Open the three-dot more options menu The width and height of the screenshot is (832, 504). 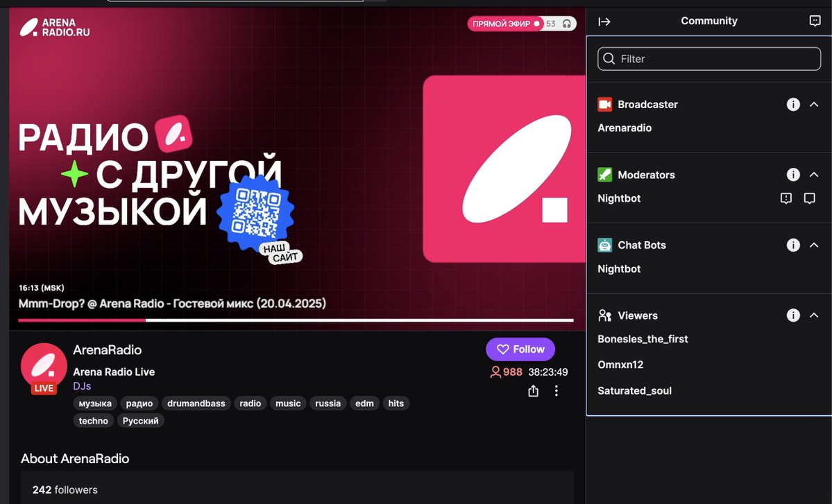coord(556,390)
